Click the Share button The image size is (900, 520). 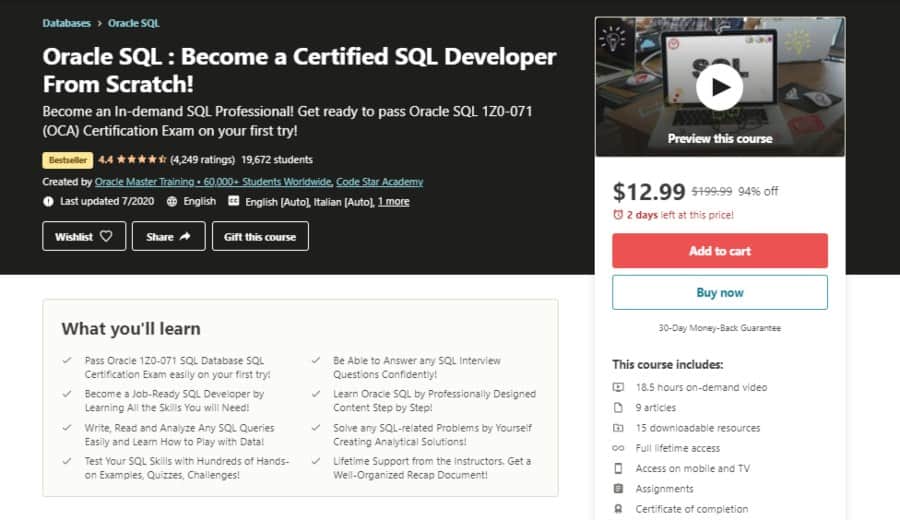click(x=168, y=236)
